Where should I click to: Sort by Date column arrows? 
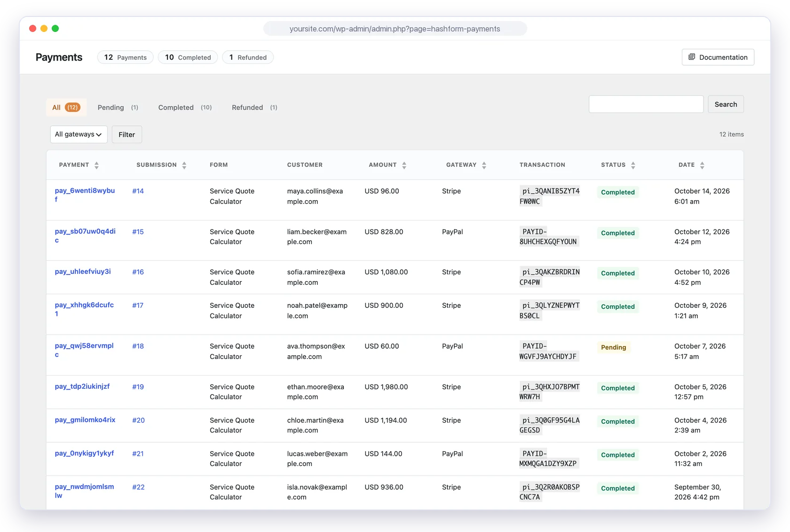pos(702,165)
